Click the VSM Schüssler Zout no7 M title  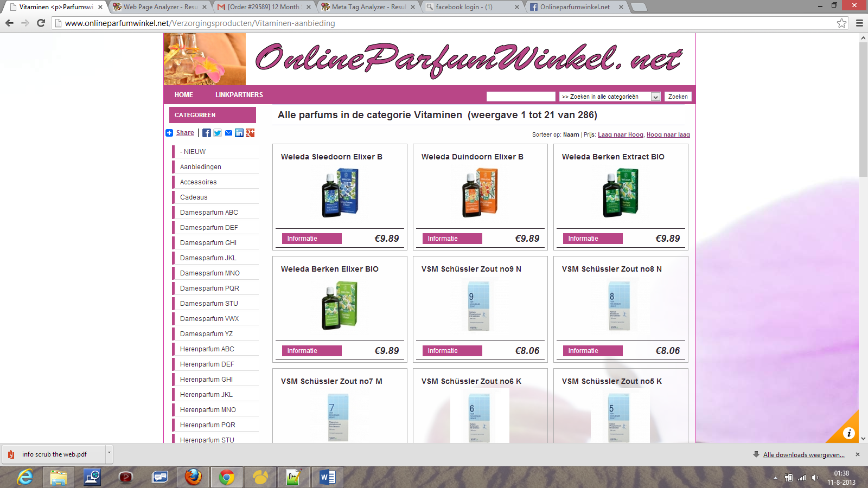point(331,381)
